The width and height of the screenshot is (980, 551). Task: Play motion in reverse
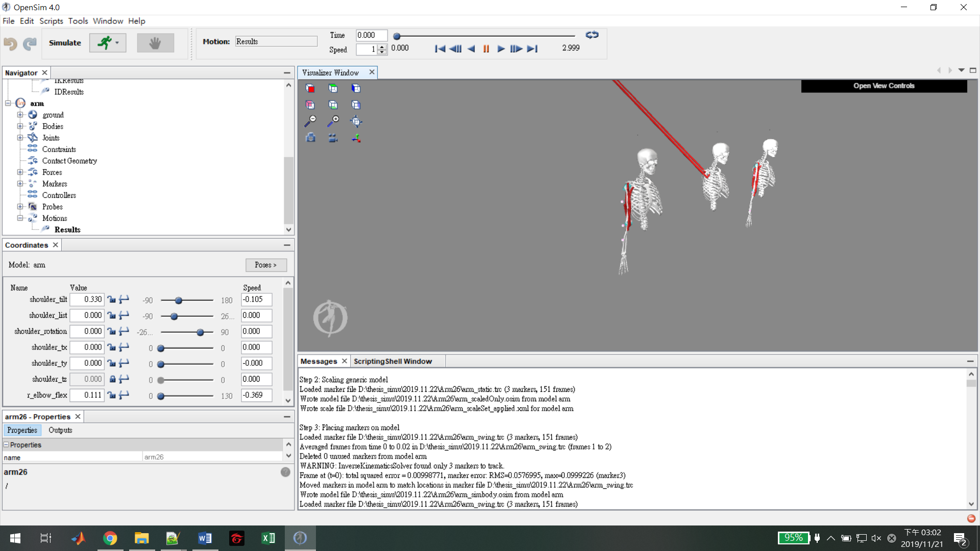[x=471, y=48]
